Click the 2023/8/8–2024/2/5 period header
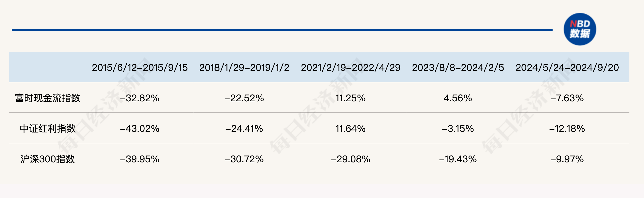 [458, 68]
